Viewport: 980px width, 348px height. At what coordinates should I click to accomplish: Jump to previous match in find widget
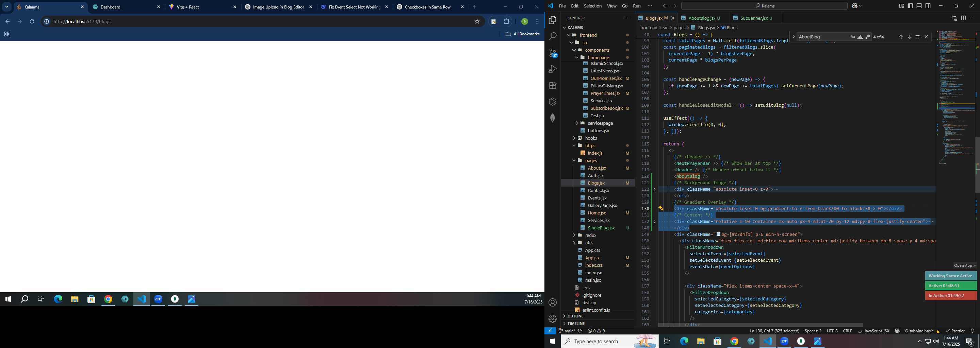[x=901, y=37]
